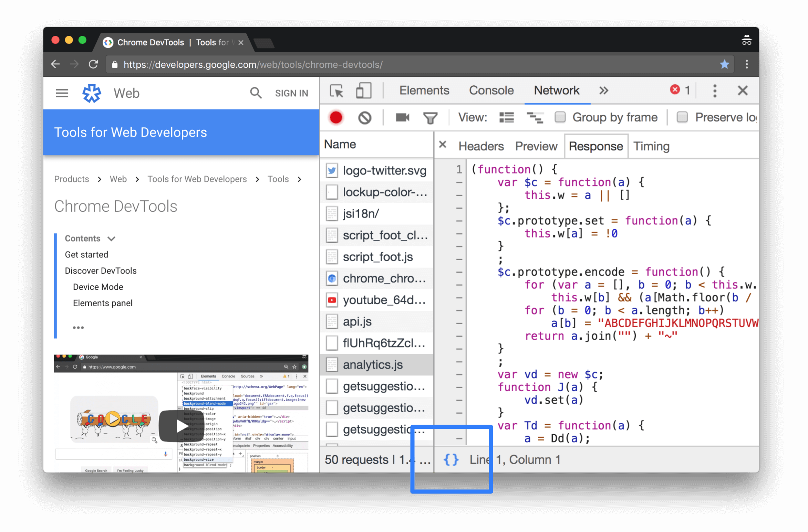Screen dimensions: 808x532
Task: Click the camera/screenshot icon in toolbar
Action: tap(402, 118)
